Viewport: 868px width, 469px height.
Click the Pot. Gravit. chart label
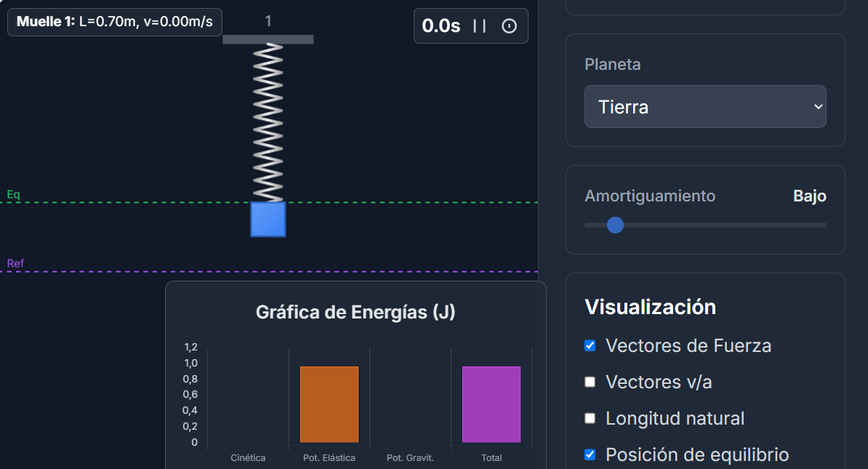[x=410, y=458]
